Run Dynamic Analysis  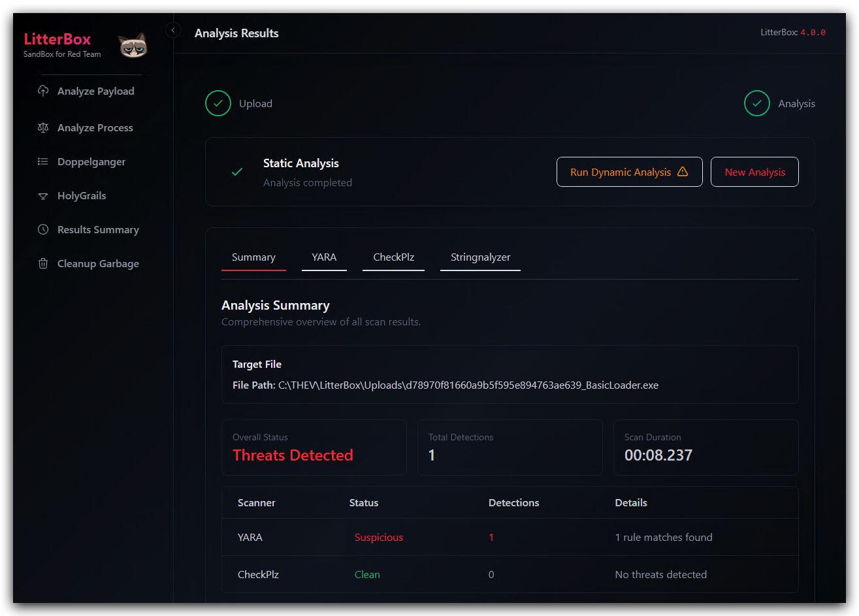(630, 172)
